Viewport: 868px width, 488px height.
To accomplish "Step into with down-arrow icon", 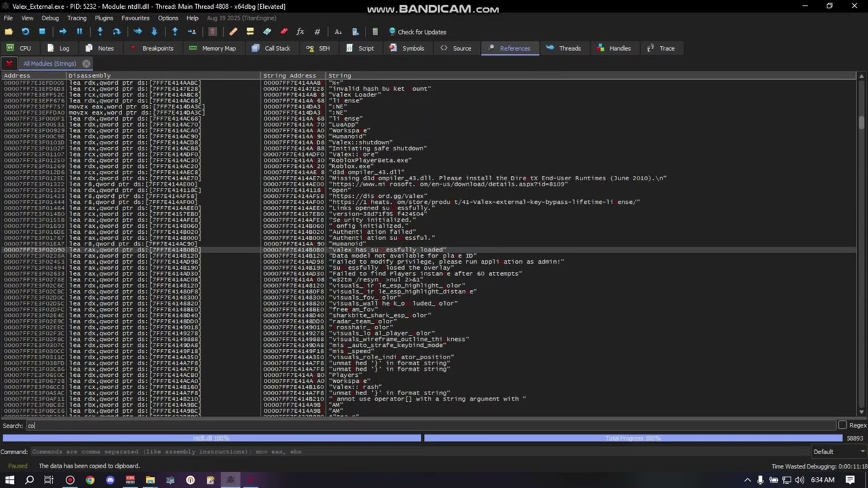I will coord(100,32).
